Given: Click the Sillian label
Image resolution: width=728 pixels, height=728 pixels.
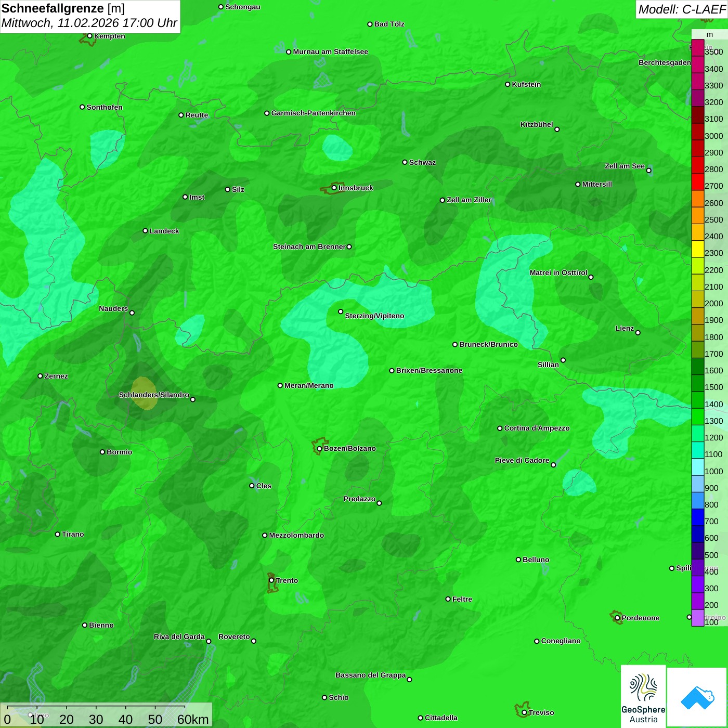Looking at the screenshot, I should coord(548,365).
